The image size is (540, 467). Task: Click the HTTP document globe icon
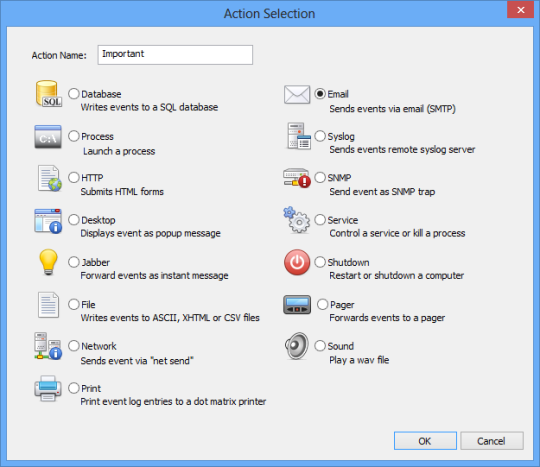(49, 178)
